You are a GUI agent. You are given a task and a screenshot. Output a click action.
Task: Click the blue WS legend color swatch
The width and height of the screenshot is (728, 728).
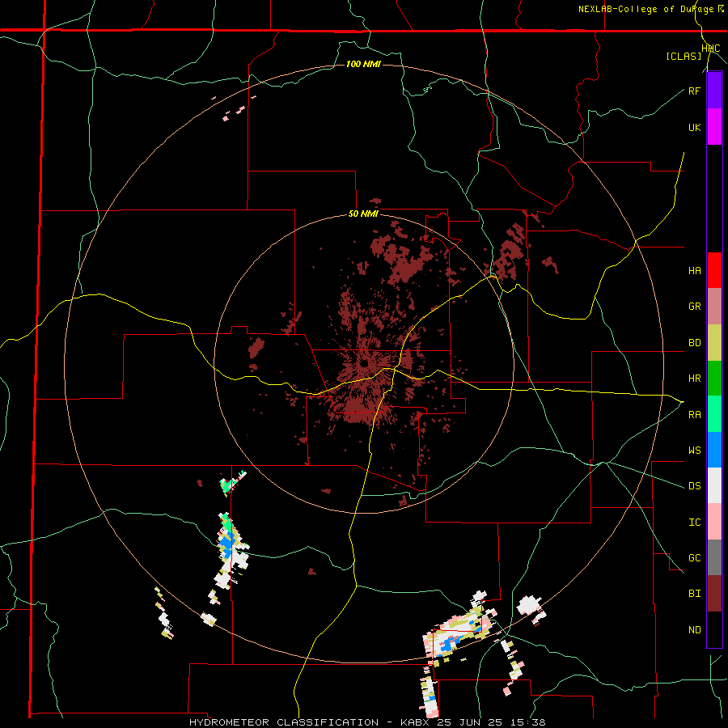pos(714,450)
